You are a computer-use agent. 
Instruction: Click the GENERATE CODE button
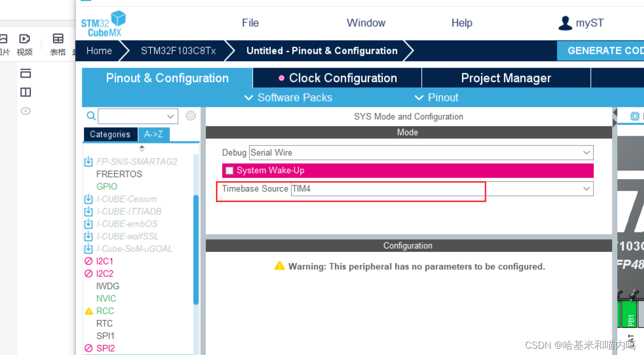pyautogui.click(x=601, y=51)
